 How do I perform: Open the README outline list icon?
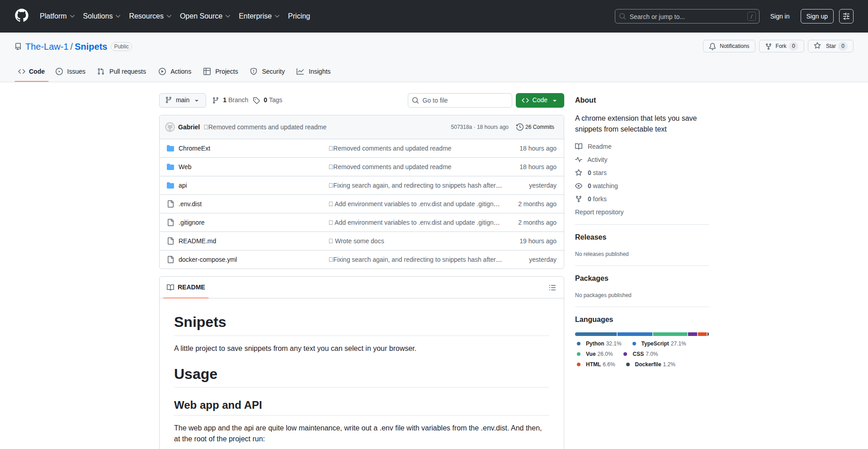click(552, 288)
